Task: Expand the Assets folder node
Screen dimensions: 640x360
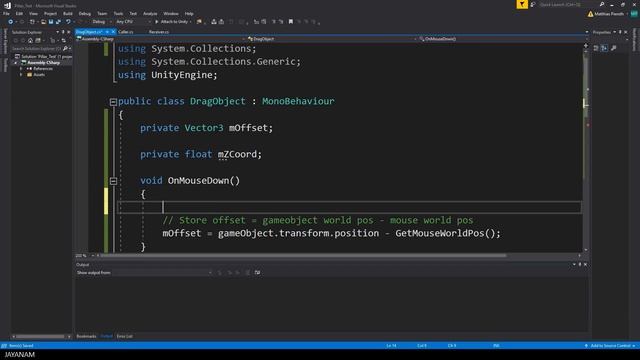Action: pos(21,75)
